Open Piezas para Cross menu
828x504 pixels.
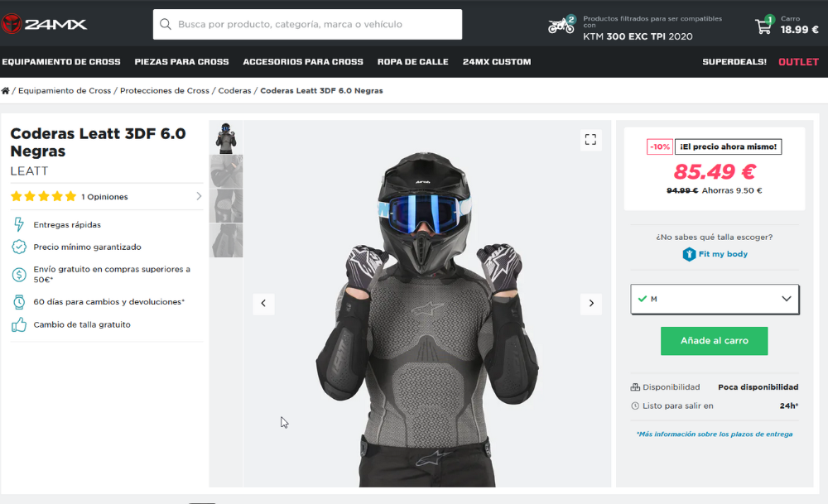coord(181,62)
